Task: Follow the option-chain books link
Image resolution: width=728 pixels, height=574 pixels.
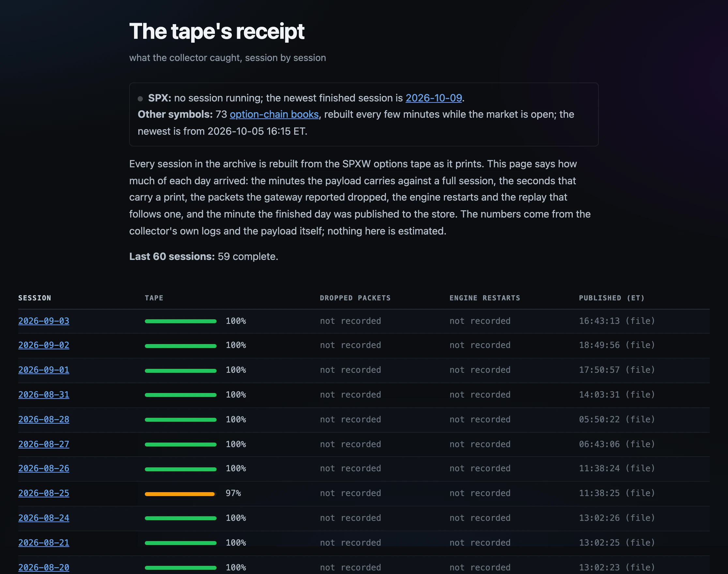Action: tap(274, 114)
